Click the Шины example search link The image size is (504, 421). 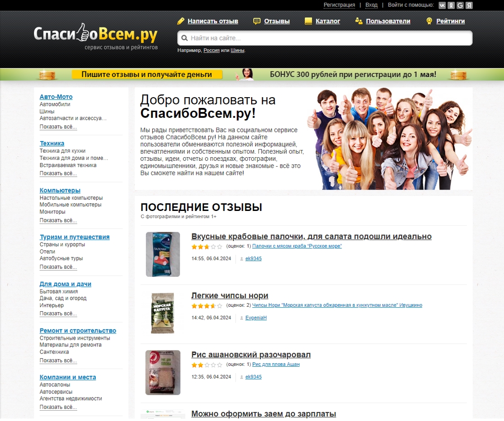[x=237, y=51]
